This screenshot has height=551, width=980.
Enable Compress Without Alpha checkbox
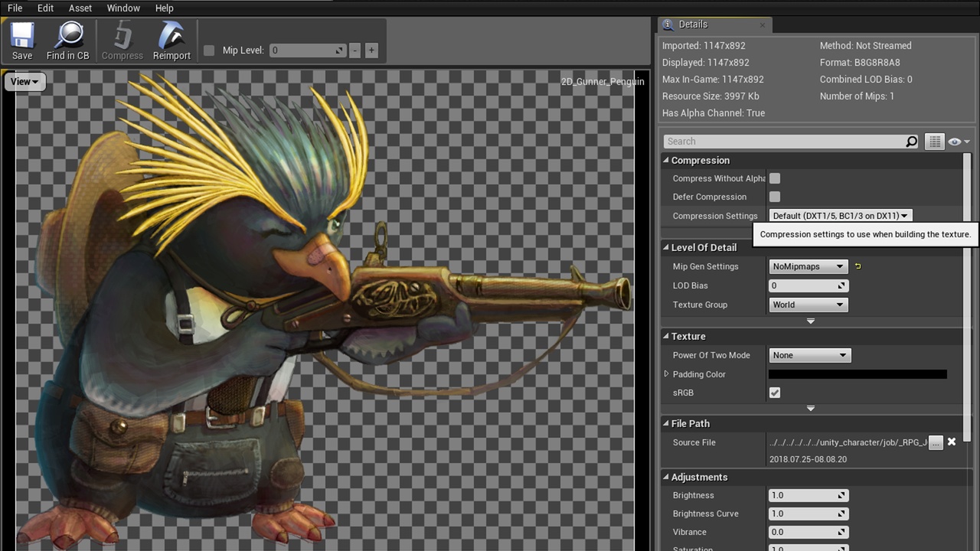775,178
